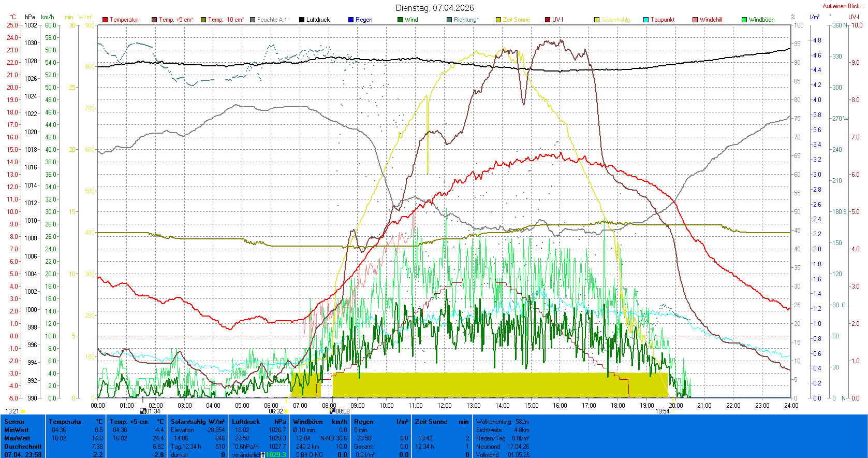Viewport: 868px width, 458px height.
Task: Select the Windchill legend label
Action: pyautogui.click(x=711, y=20)
